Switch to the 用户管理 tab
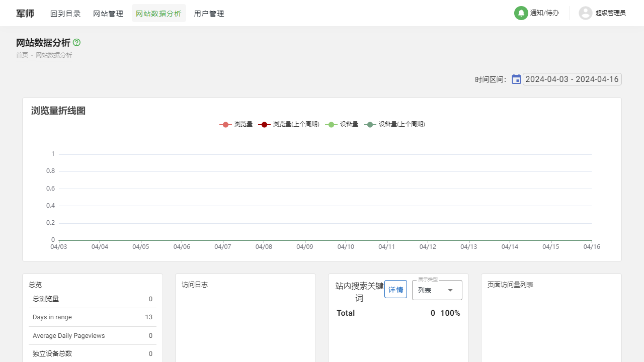644x362 pixels. tap(209, 13)
